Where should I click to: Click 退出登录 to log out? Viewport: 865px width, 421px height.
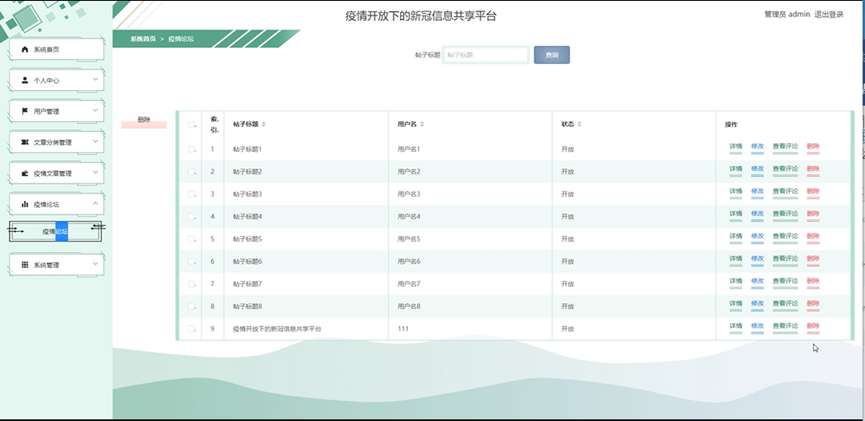[x=829, y=15]
